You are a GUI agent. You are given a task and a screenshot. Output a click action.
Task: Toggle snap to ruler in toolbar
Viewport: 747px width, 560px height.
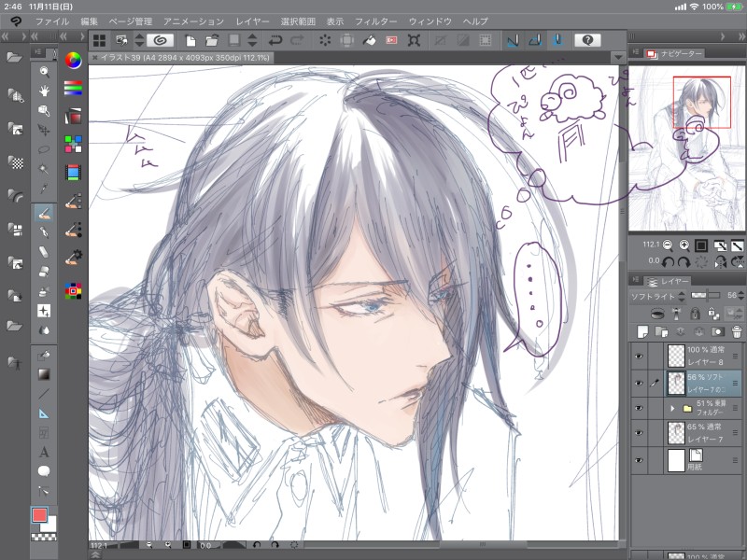513,40
